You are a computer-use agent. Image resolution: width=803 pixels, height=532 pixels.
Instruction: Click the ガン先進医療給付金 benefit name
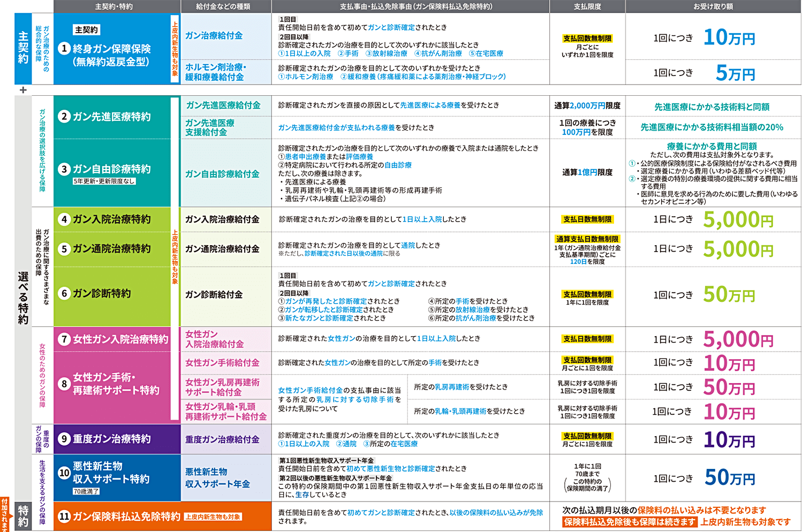click(223, 105)
